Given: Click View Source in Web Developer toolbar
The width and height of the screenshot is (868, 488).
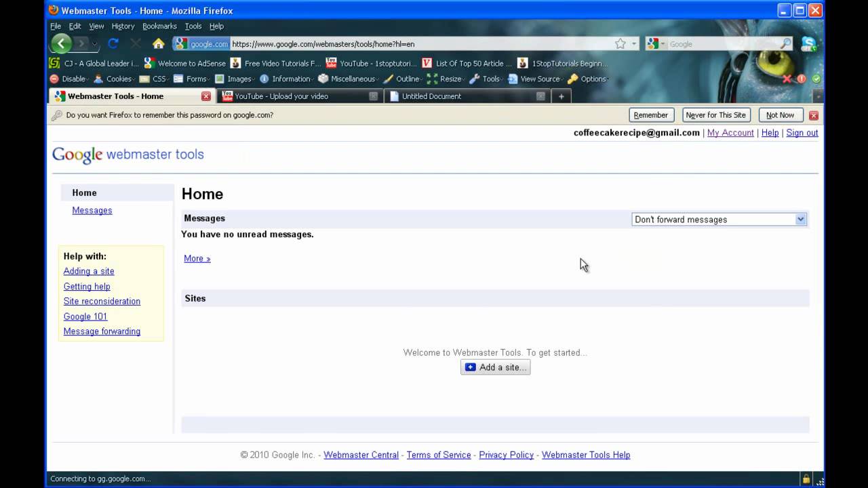Looking at the screenshot, I should (535, 79).
